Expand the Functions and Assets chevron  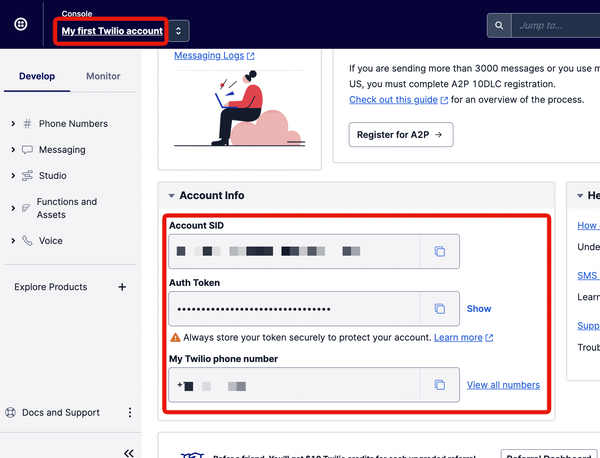(13, 208)
